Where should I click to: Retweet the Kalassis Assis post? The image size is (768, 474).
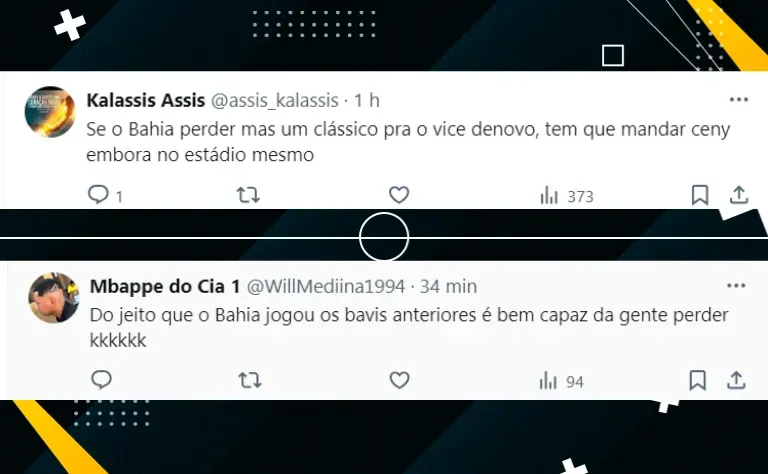[x=248, y=195]
